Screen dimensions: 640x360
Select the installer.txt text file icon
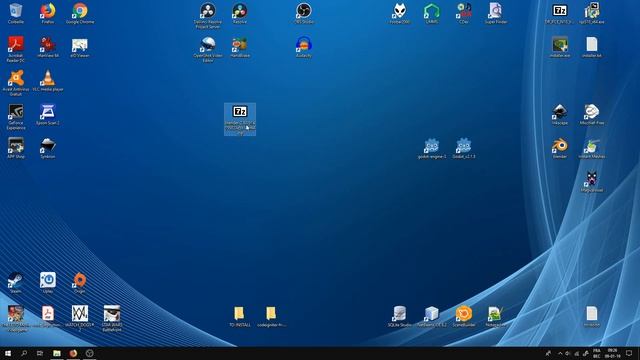point(592,47)
